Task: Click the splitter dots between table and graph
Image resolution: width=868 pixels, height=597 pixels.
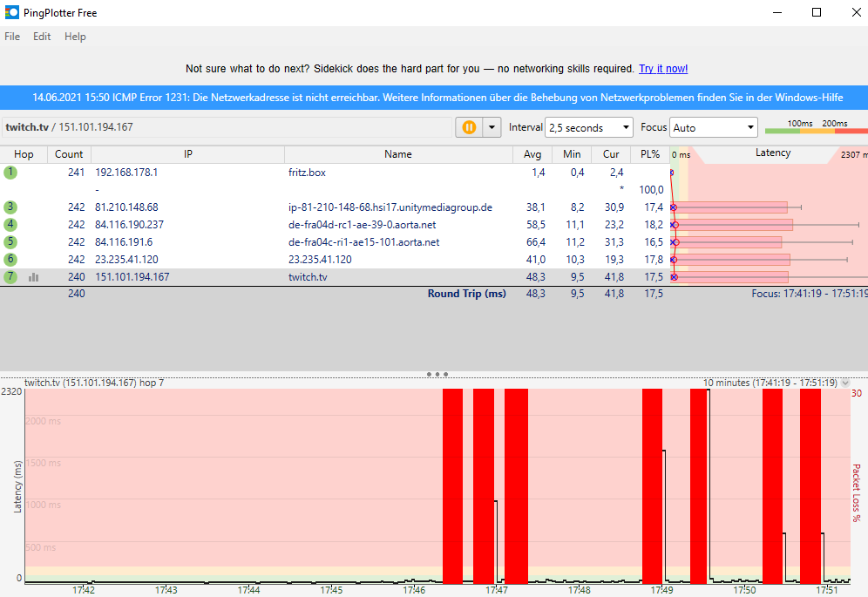Action: click(x=437, y=375)
